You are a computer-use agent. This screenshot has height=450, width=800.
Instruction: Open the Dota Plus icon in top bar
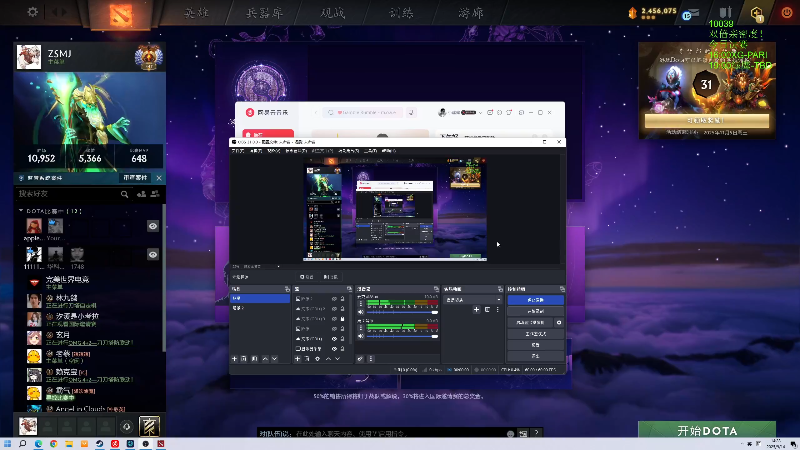pos(756,13)
